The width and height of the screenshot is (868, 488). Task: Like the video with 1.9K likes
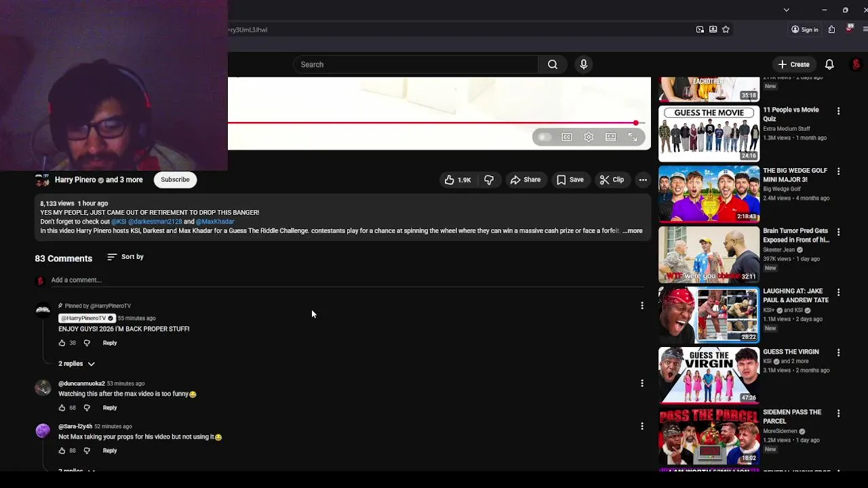pos(458,180)
